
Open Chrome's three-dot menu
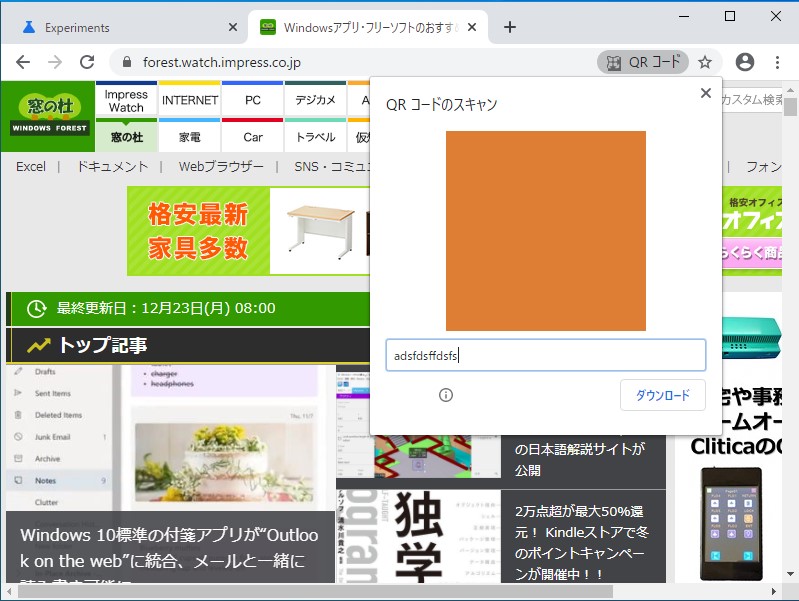[777, 62]
